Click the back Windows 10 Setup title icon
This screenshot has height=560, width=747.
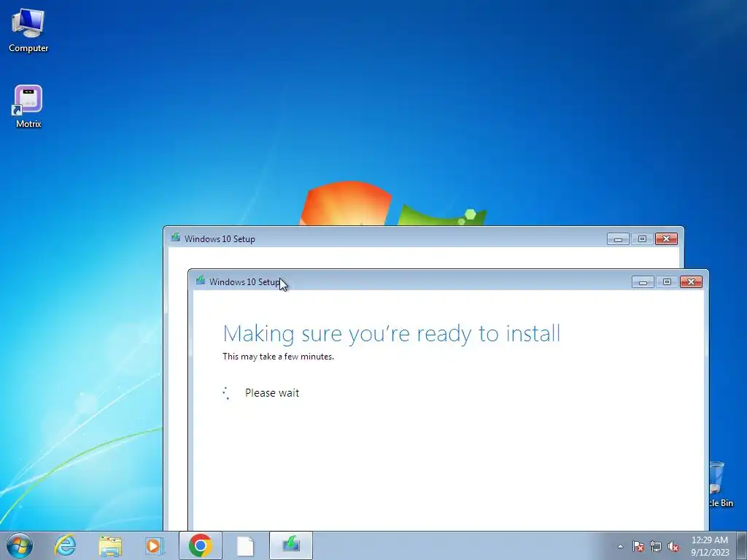pyautogui.click(x=176, y=237)
